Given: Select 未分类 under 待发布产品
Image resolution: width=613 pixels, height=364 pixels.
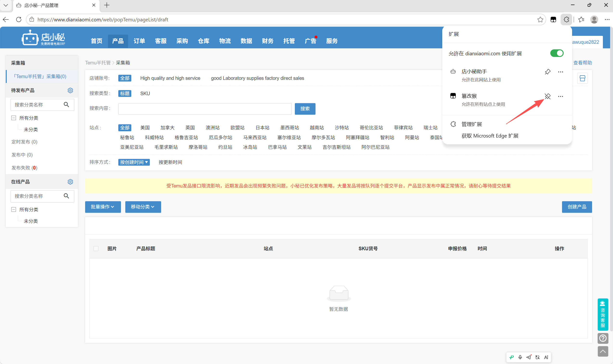Looking at the screenshot, I should (x=31, y=130).
